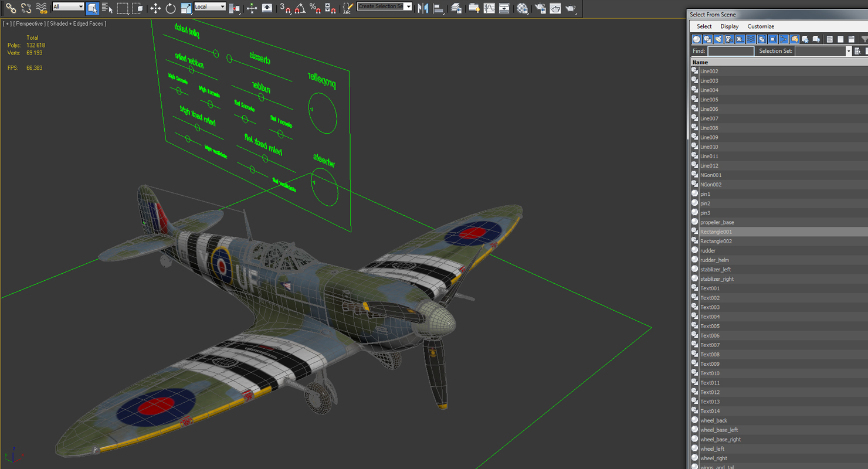Screen dimensions: 868x469
Task: Open the Local reference coordinate system dropdown
Action: (x=210, y=6)
